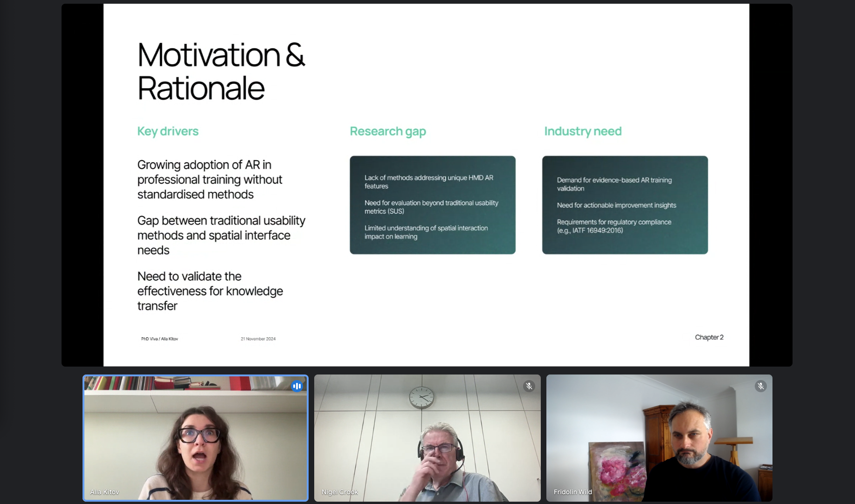This screenshot has height=504, width=855.
Task: Select Fridolin Wild's video tile
Action: [659, 438]
